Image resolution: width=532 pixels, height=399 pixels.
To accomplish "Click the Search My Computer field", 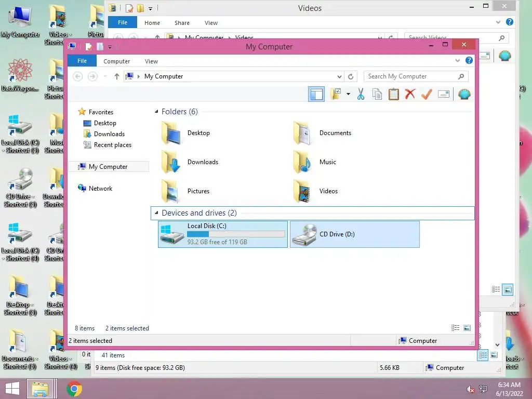I will [x=416, y=76].
